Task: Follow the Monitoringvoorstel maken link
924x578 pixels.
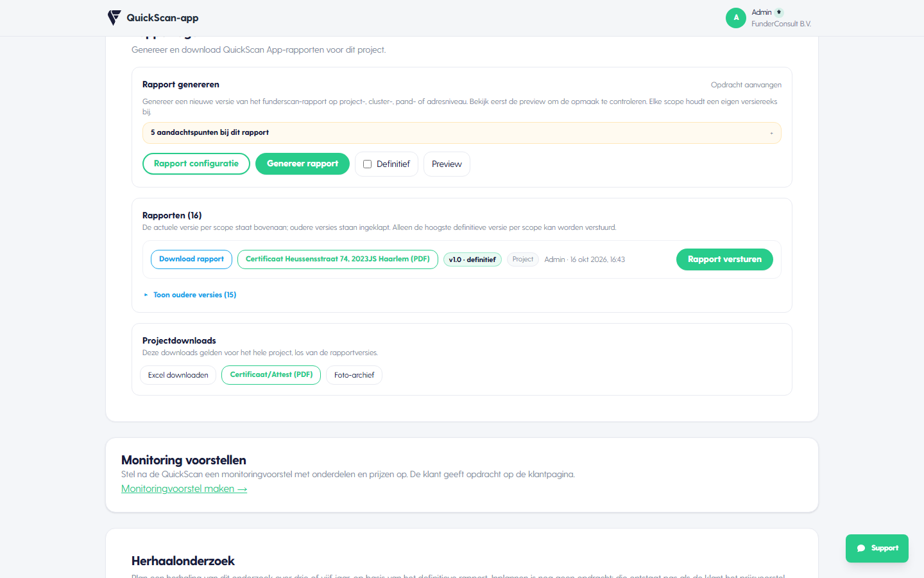Action: tap(184, 489)
